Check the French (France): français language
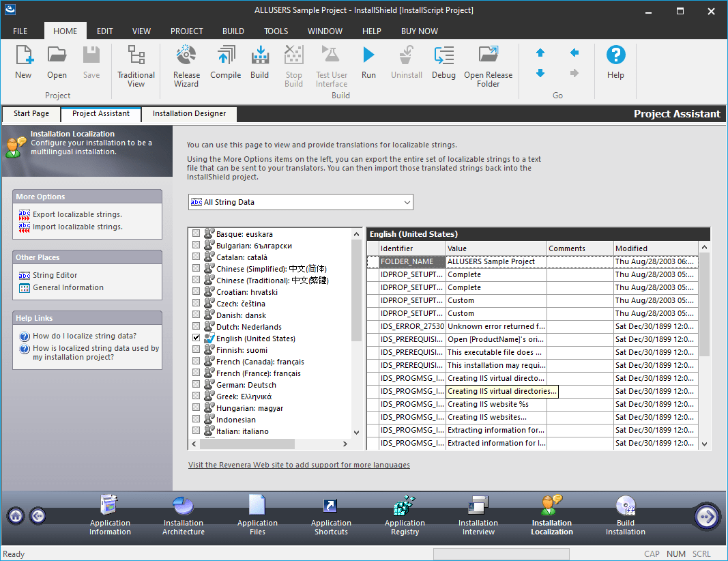This screenshot has height=561, width=728. (196, 373)
